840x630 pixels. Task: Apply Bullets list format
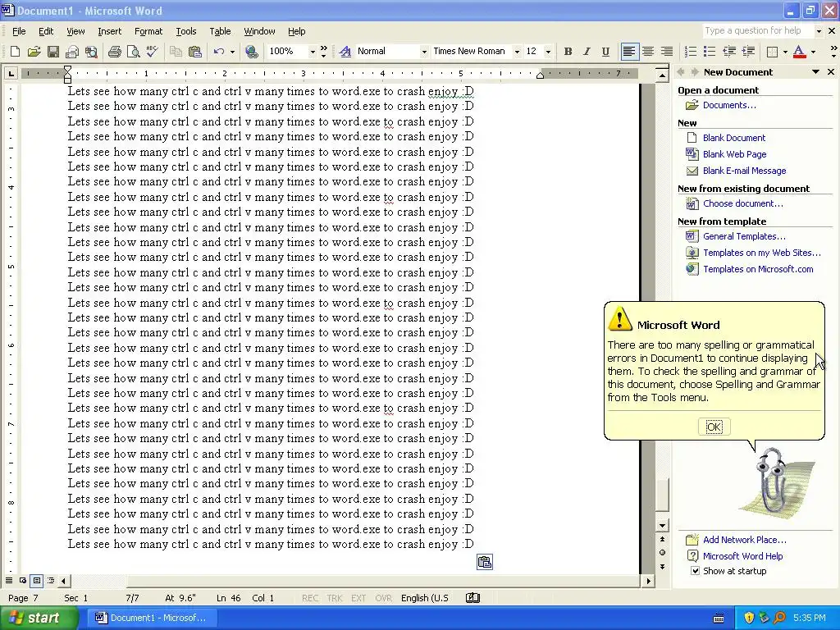click(x=710, y=52)
